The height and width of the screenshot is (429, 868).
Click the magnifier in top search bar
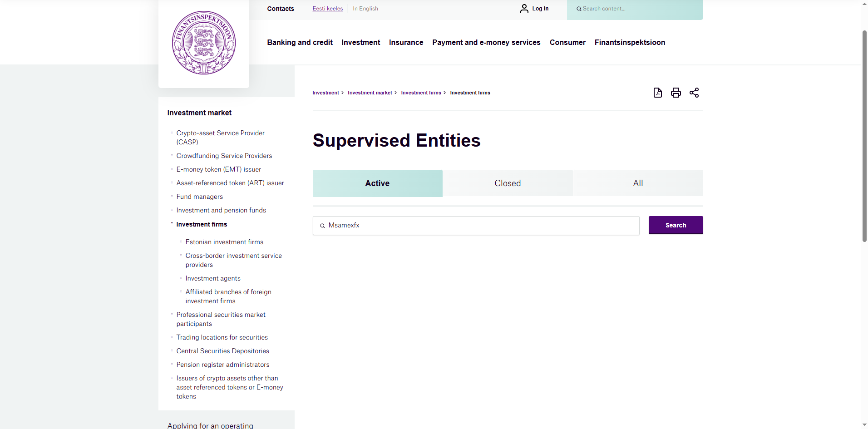(579, 9)
